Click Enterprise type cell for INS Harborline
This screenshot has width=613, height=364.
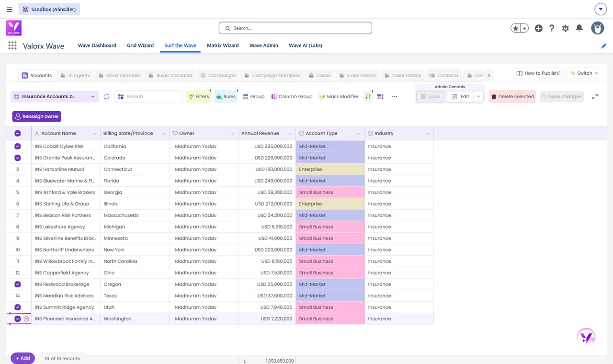click(330, 169)
